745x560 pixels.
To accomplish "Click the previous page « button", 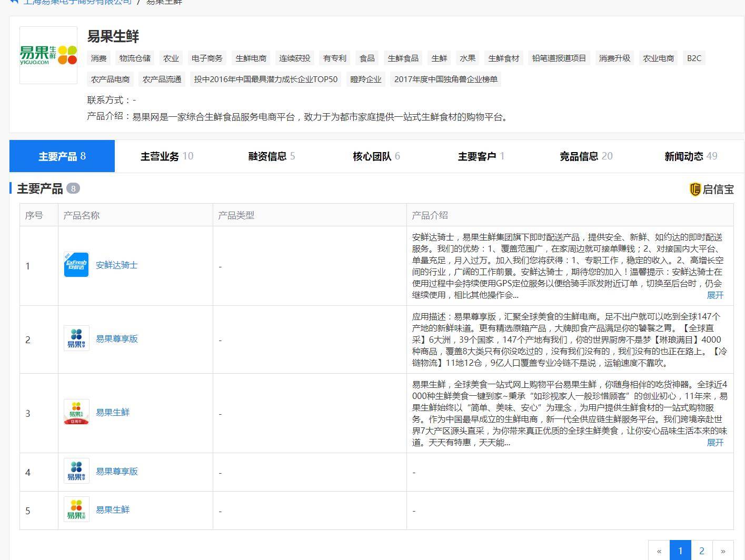I will (x=659, y=551).
